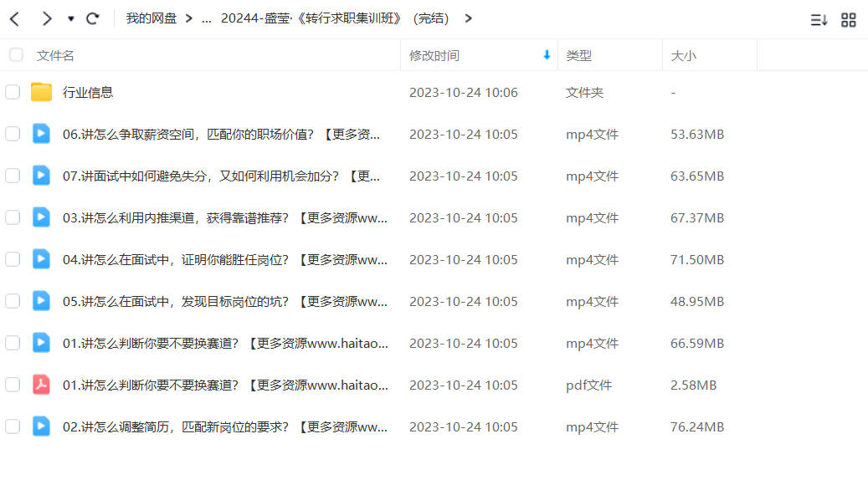Screen dimensions: 868x490
Task: Click the chevron after 我的网盘
Action: click(x=189, y=18)
